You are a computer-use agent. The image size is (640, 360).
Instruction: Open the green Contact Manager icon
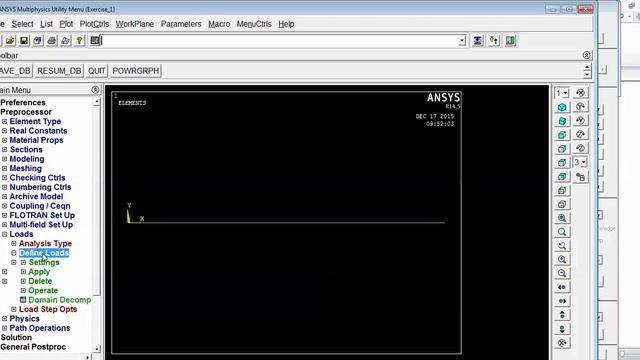pyautogui.click(x=510, y=40)
